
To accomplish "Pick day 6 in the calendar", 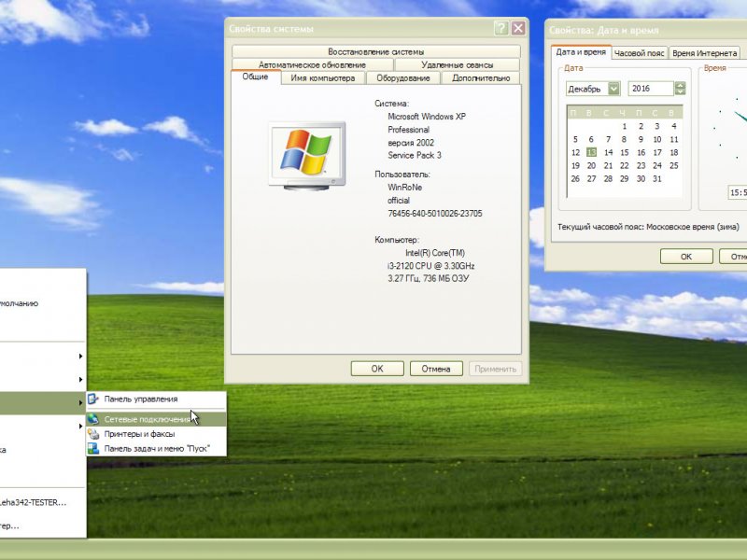I will point(591,139).
